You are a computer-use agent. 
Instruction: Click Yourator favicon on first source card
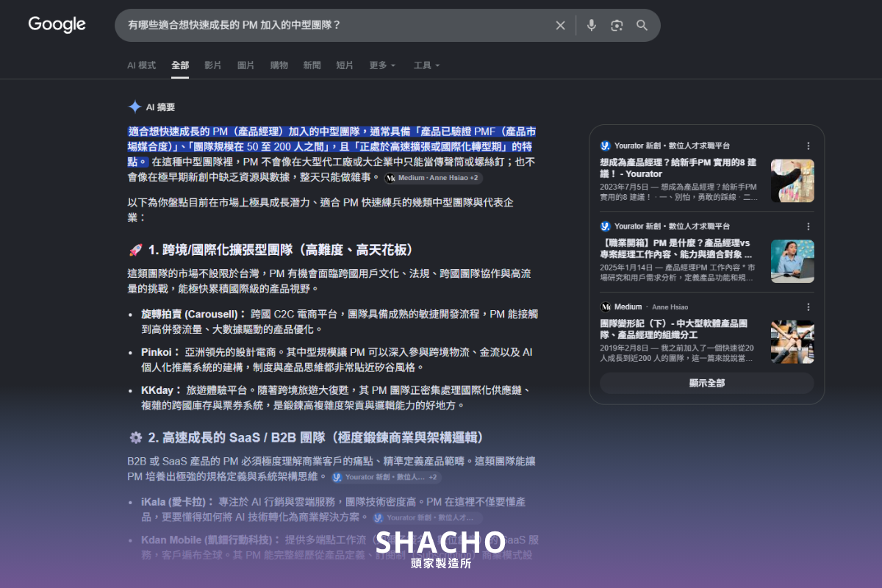coord(606,146)
